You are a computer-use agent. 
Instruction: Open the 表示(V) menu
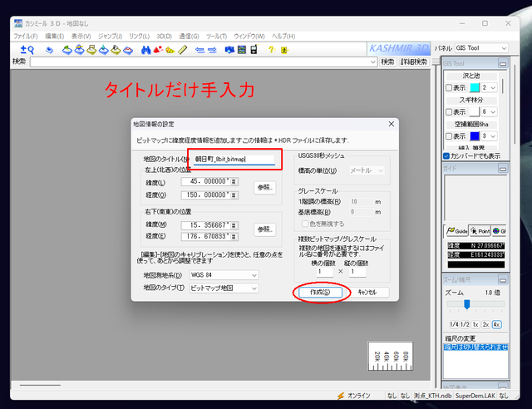[x=81, y=36]
